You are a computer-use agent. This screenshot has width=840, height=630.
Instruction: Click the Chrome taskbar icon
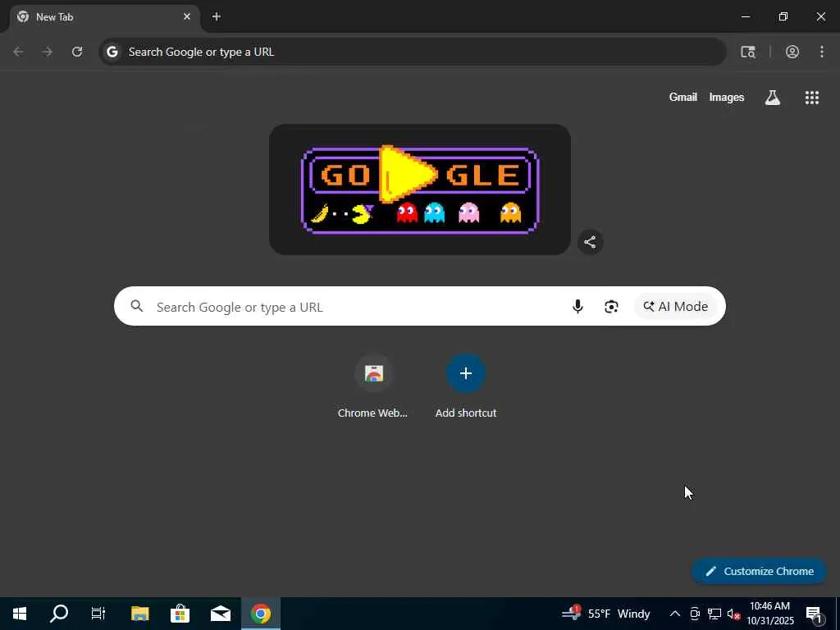260,614
